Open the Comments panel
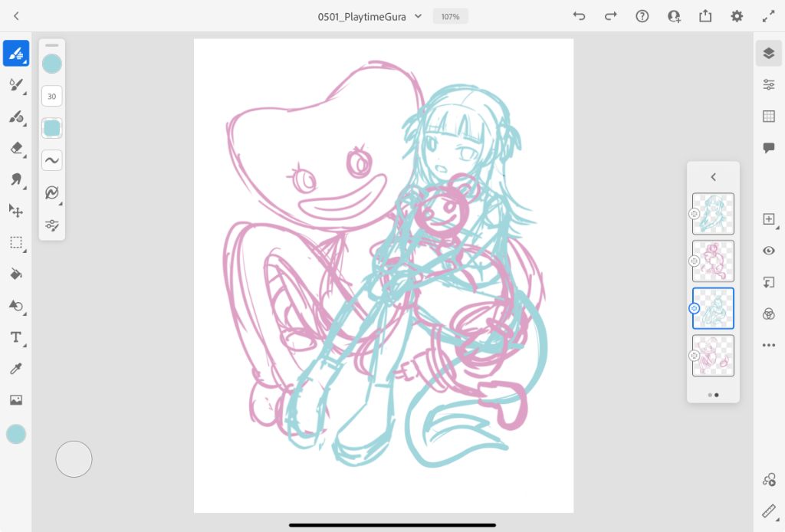 point(769,148)
